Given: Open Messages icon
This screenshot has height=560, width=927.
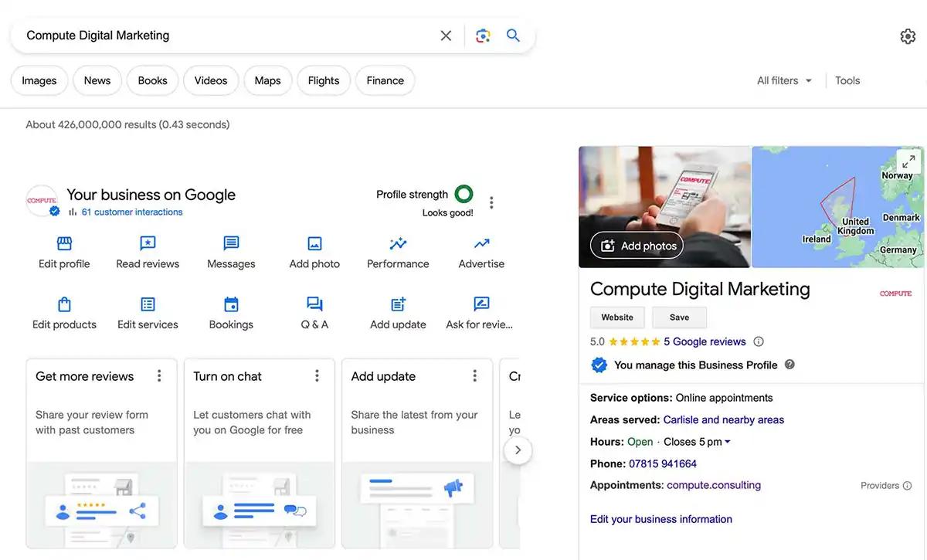Looking at the screenshot, I should (x=231, y=244).
